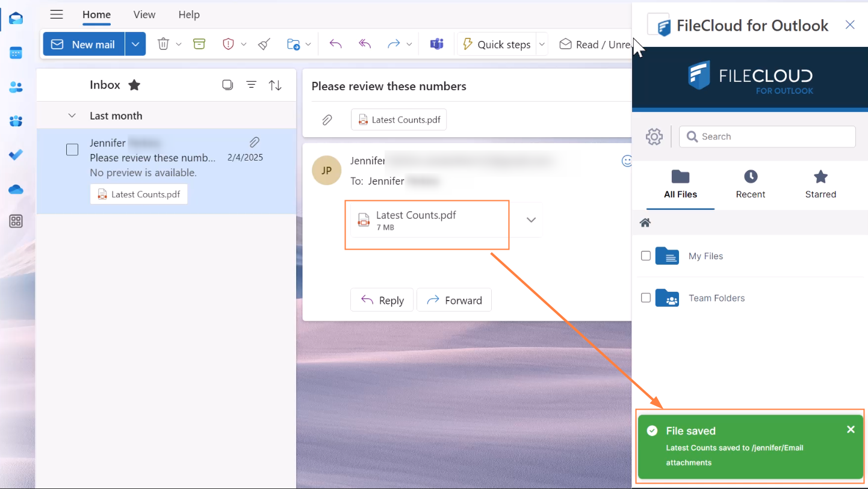Open the New mail dropdown arrow
The height and width of the screenshot is (489, 868).
(x=135, y=44)
